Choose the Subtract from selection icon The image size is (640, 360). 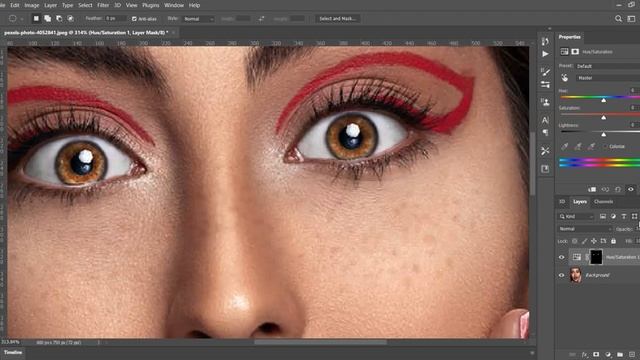tap(59, 18)
